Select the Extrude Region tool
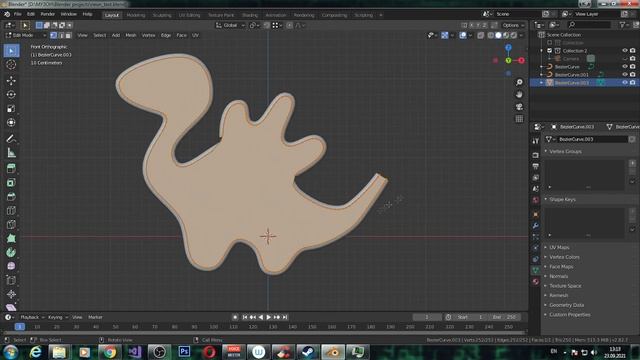640x360 pixels. (x=11, y=168)
